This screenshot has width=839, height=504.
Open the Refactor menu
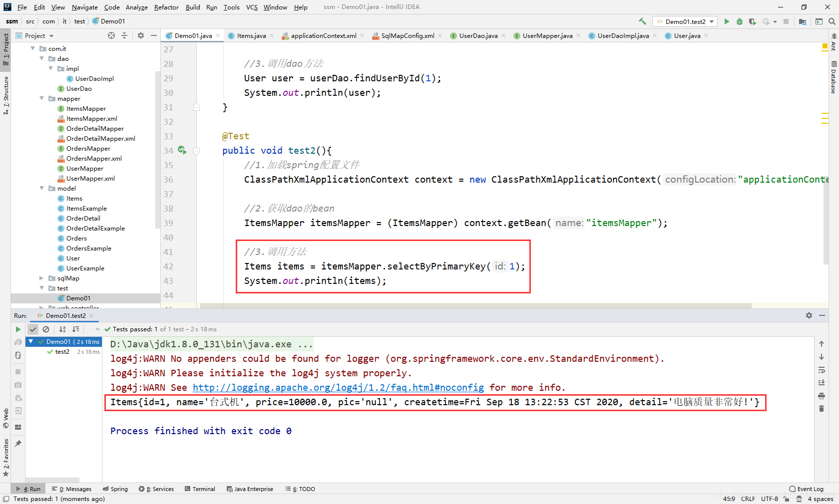pyautogui.click(x=166, y=7)
